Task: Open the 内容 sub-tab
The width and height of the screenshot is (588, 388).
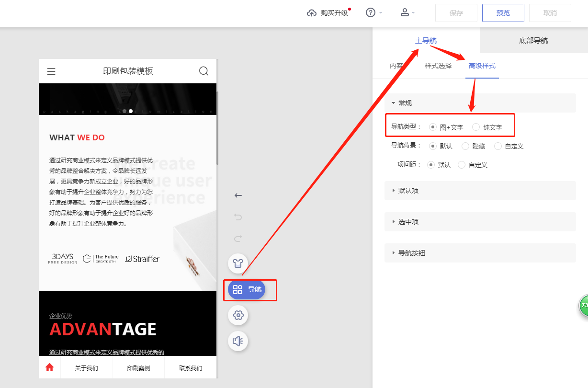Action: click(396, 66)
